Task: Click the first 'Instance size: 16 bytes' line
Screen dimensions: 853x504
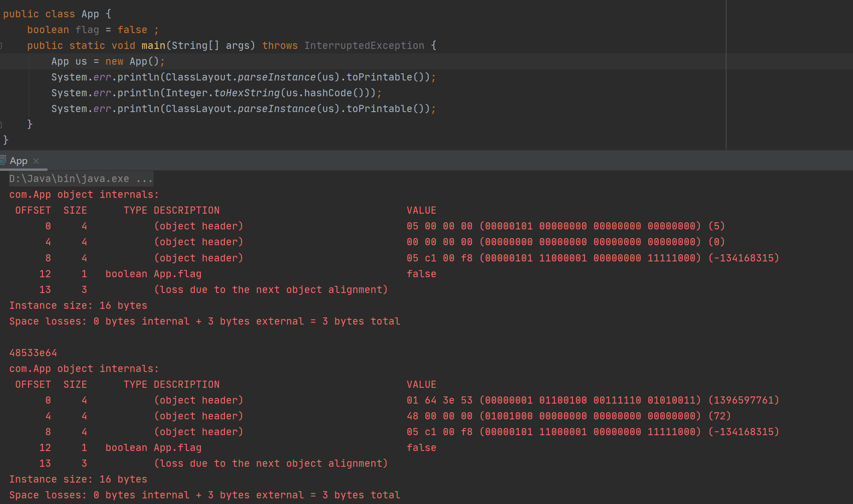Action: coord(78,305)
